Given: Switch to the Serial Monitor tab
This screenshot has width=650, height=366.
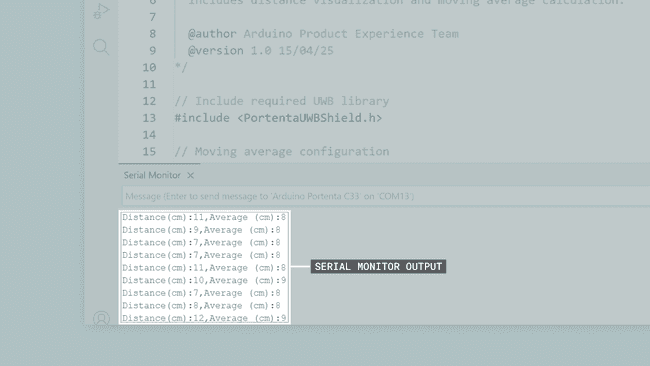Looking at the screenshot, I should pyautogui.click(x=152, y=175).
